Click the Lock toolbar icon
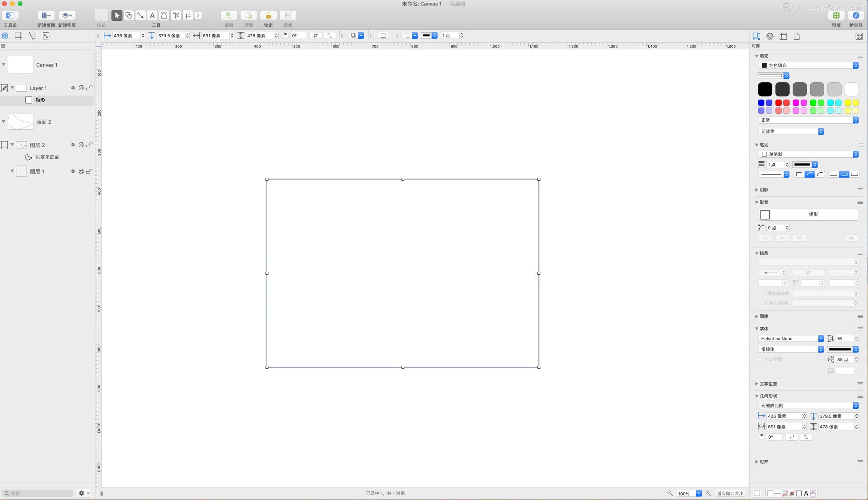 [268, 15]
